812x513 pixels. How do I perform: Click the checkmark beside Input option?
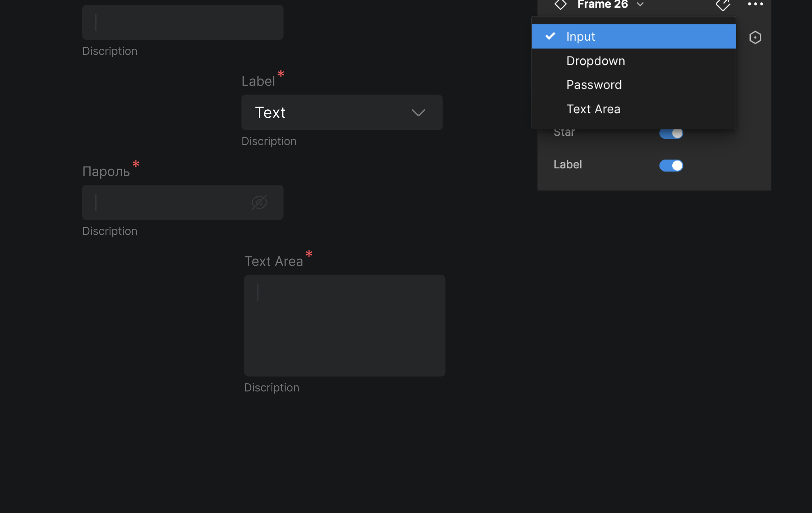point(550,36)
